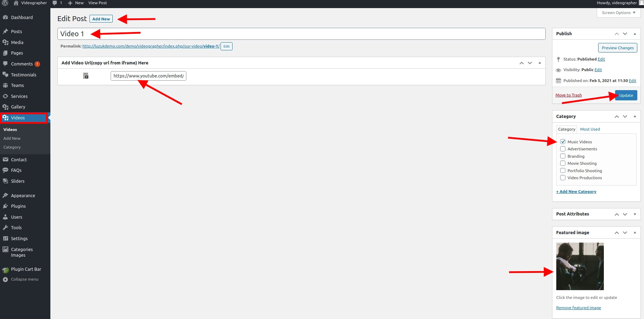
Task: Open comments bubble icon in admin bar
Action: [x=55, y=3]
